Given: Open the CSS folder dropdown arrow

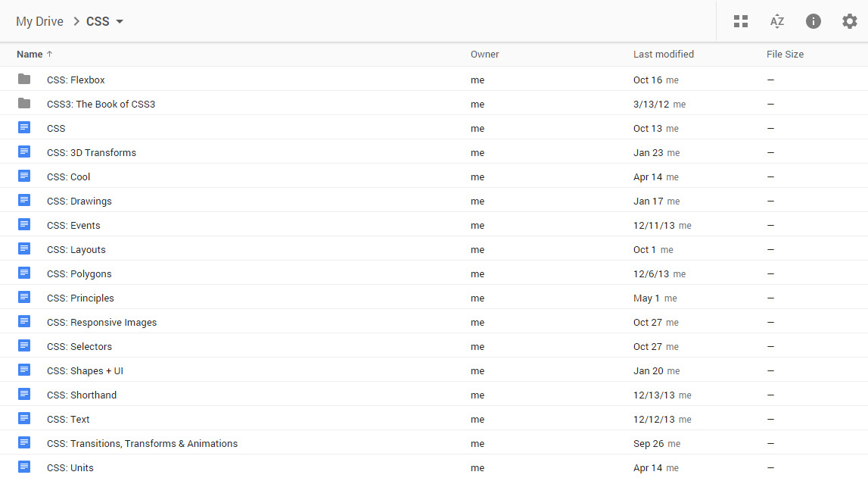Looking at the screenshot, I should 120,22.
